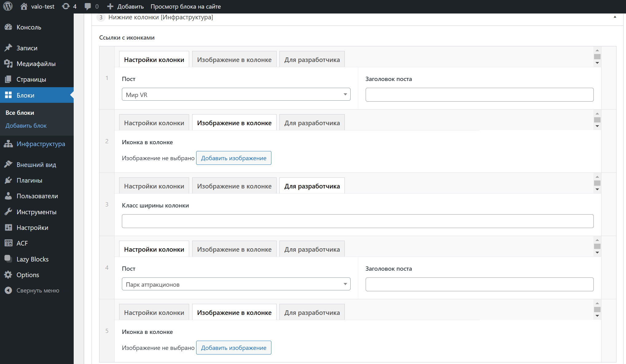This screenshot has width=626, height=364.
Task: Click the Инструменты wrench icon
Action: (8, 212)
